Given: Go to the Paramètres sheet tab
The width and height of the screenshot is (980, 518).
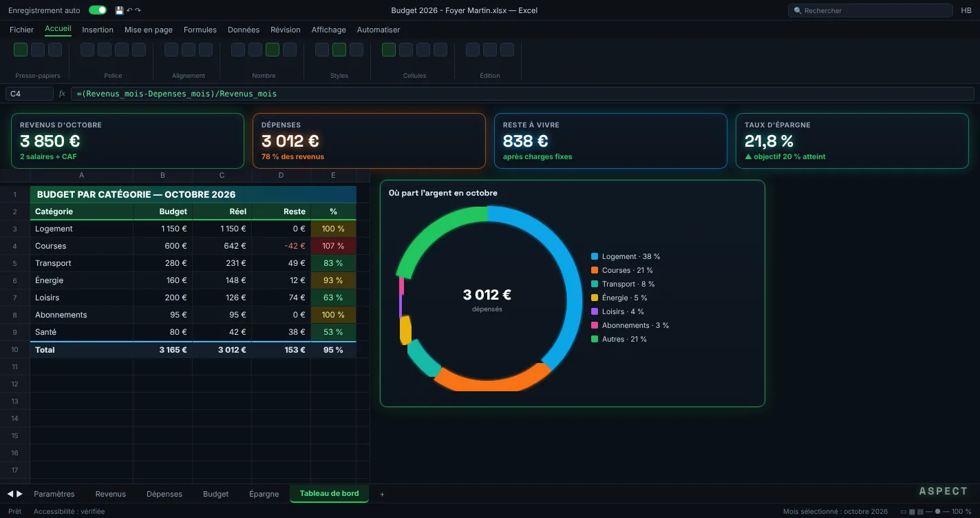Looking at the screenshot, I should 54,494.
